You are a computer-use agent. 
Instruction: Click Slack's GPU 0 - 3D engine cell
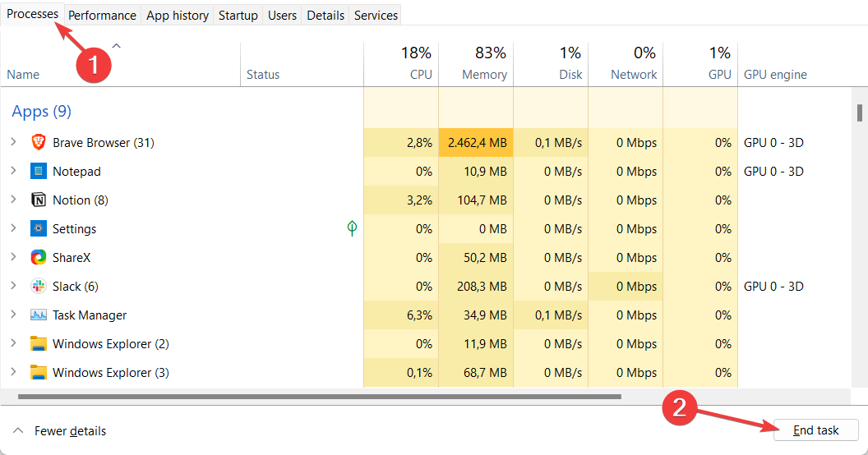(x=773, y=287)
